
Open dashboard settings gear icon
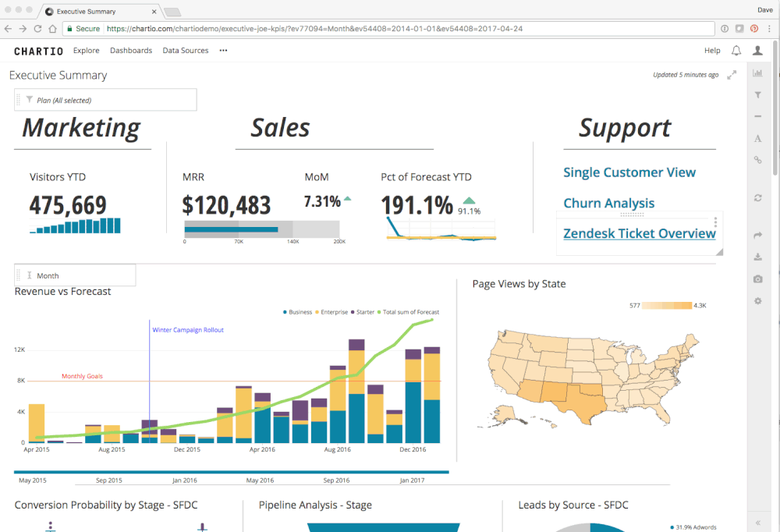point(757,301)
